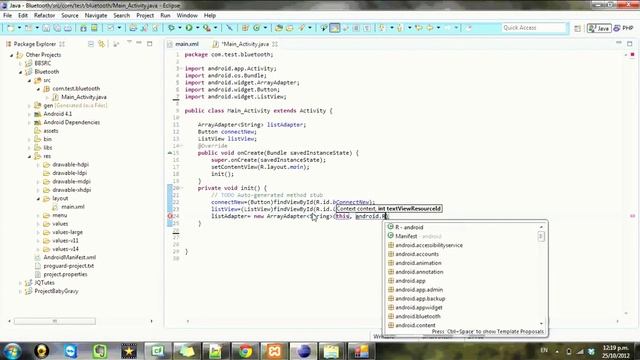Maximize the editor area
640x360 pixels.
click(629, 43)
